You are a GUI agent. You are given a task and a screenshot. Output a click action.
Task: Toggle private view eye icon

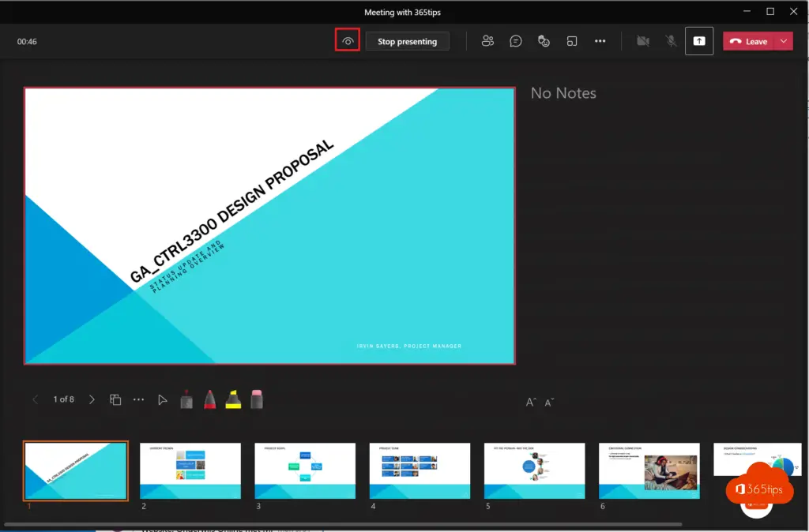[x=348, y=41]
